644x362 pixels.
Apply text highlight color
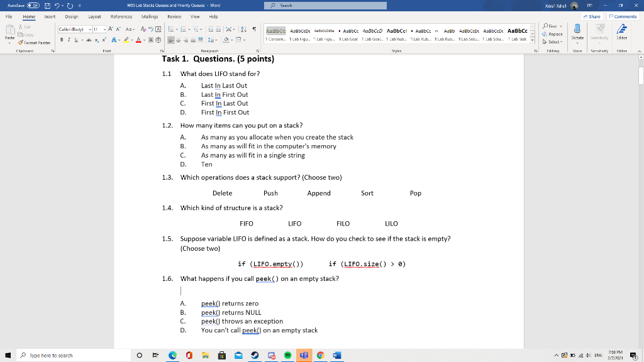(x=126, y=40)
